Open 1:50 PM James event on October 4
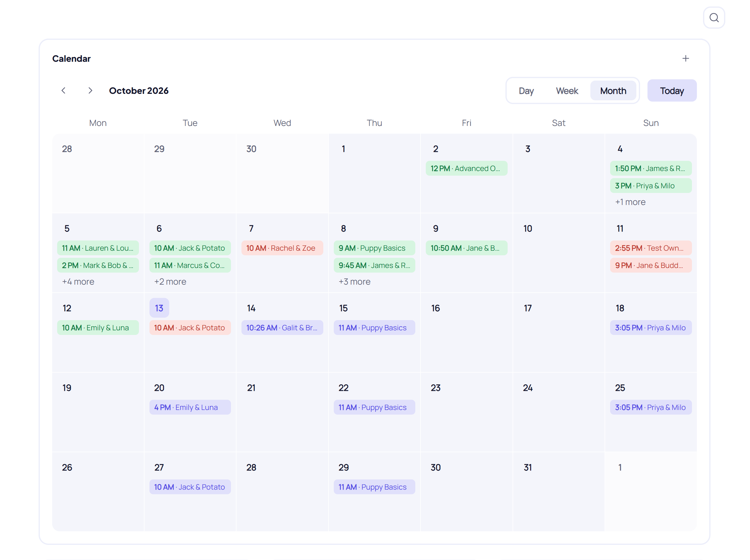750x560 pixels. tap(651, 169)
